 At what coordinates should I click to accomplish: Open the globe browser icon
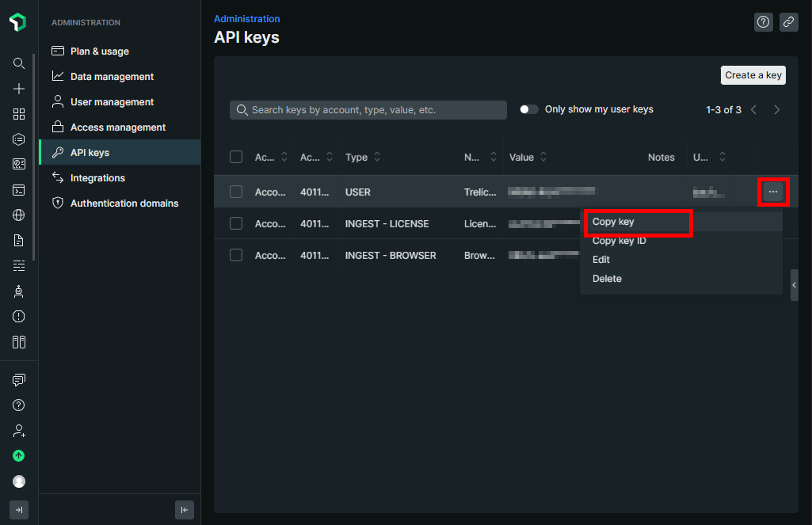point(19,215)
